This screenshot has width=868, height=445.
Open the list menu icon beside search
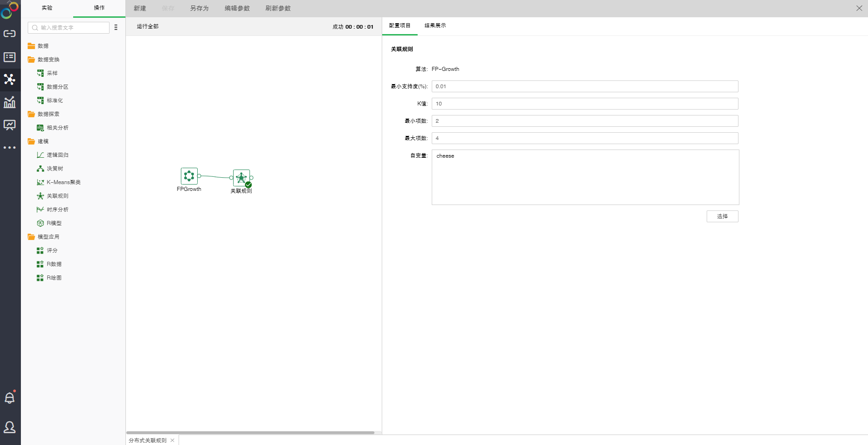pos(116,28)
